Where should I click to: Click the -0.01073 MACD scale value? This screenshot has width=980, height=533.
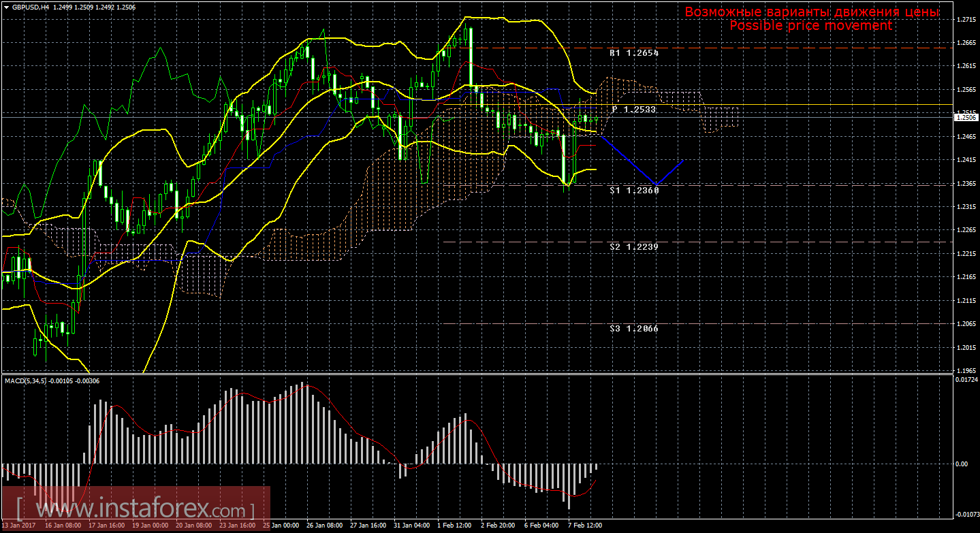[967, 515]
